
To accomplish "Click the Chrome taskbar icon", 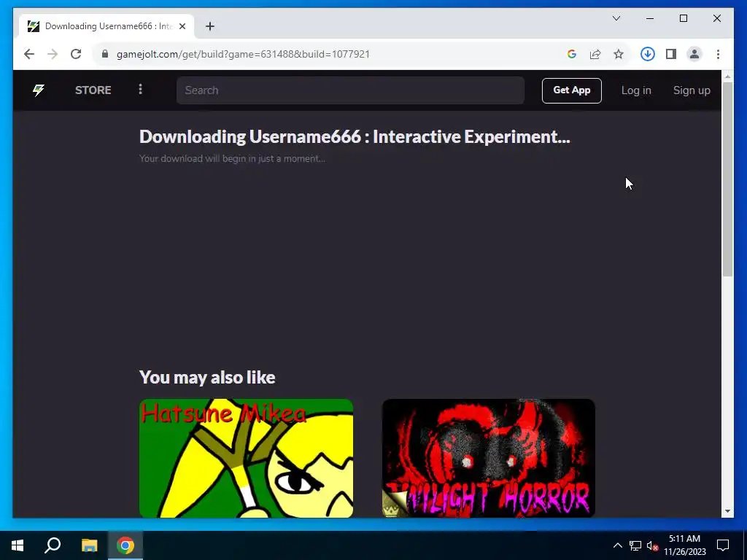I will [x=125, y=545].
